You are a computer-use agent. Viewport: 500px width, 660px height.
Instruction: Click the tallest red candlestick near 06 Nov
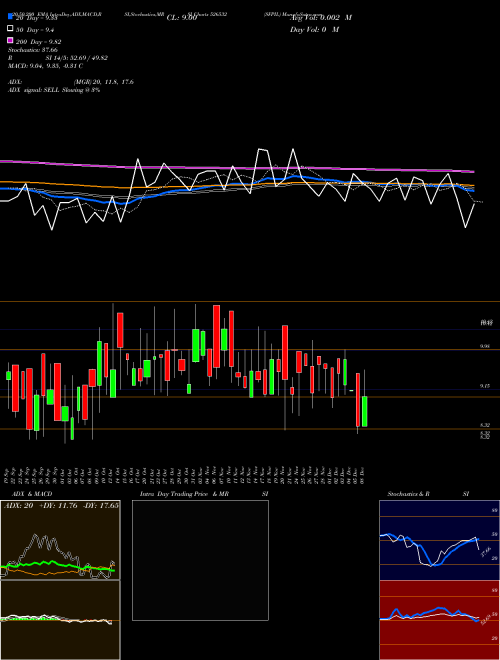click(216, 336)
